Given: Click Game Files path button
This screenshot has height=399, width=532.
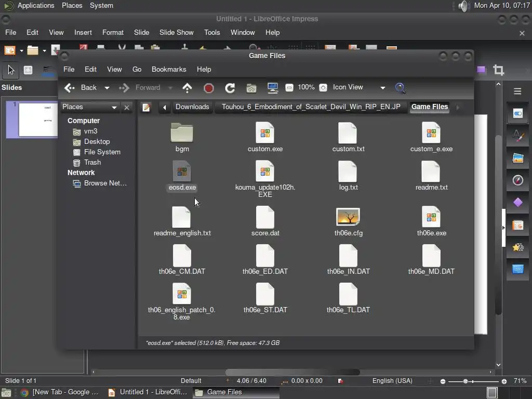Looking at the screenshot, I should click(x=430, y=107).
